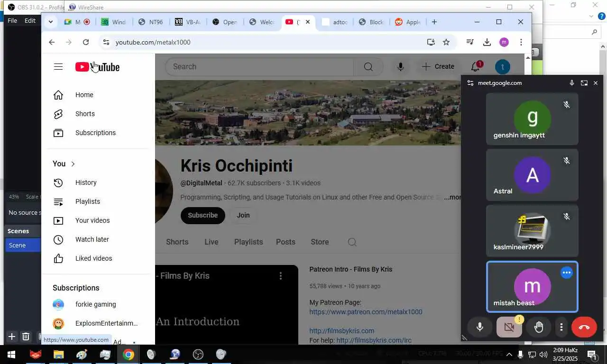607x364 pixels.
Task: Open Windows Start menu
Action: [11, 355]
